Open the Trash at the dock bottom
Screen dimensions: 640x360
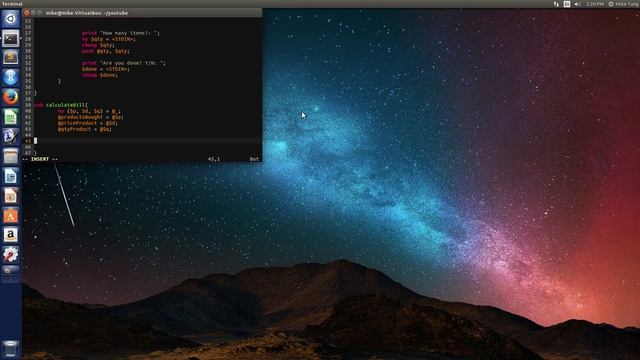coord(11,349)
